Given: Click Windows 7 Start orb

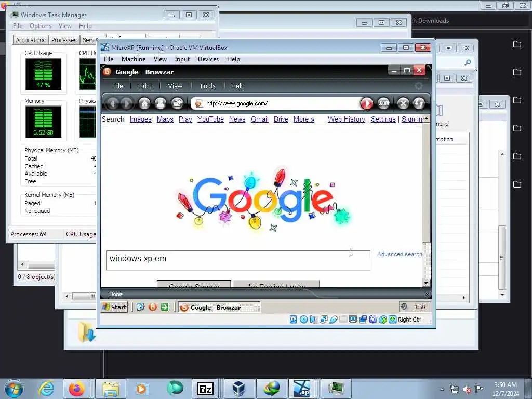Looking at the screenshot, I should click(14, 389).
